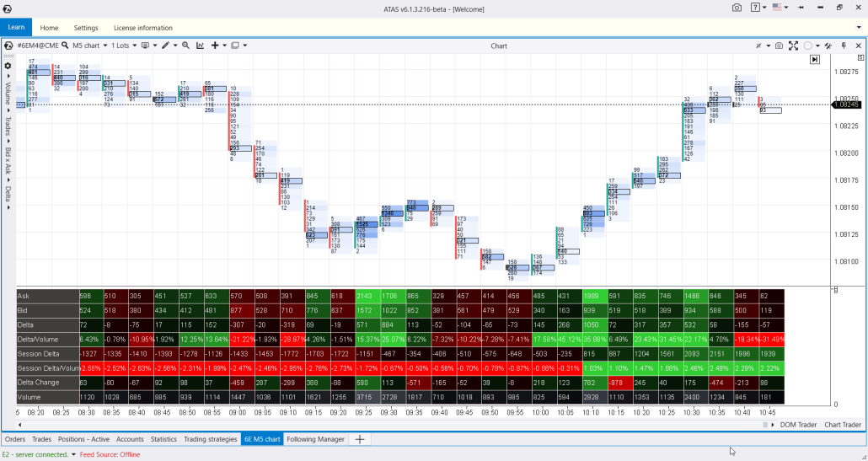868x461 pixels.
Task: Add a new tab with the plus button
Action: pos(359,439)
